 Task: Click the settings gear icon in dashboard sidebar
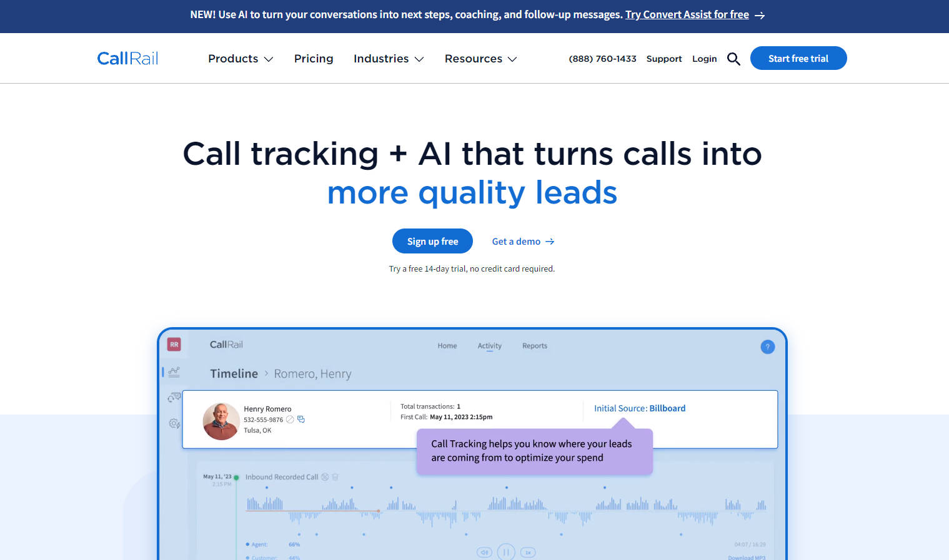174,423
